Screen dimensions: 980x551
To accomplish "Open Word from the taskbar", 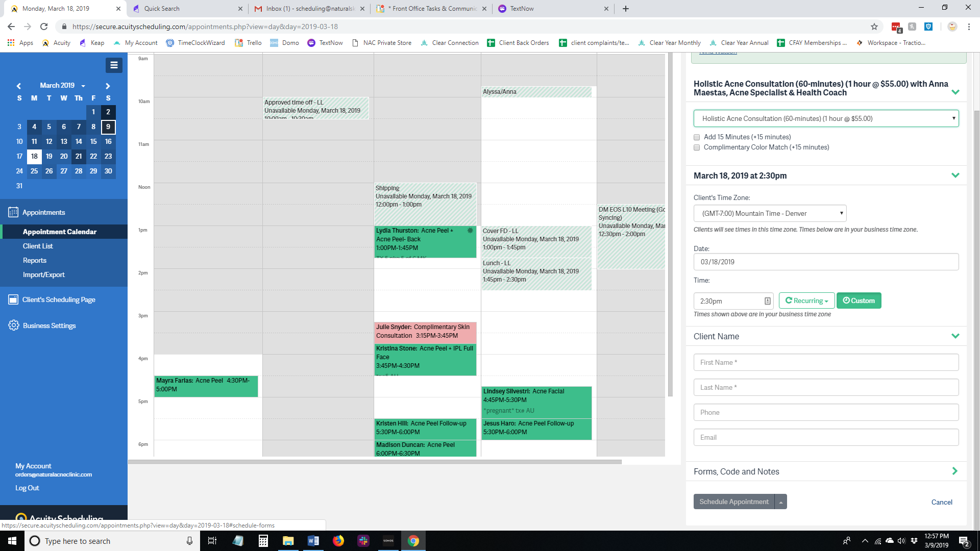I will pos(313,541).
